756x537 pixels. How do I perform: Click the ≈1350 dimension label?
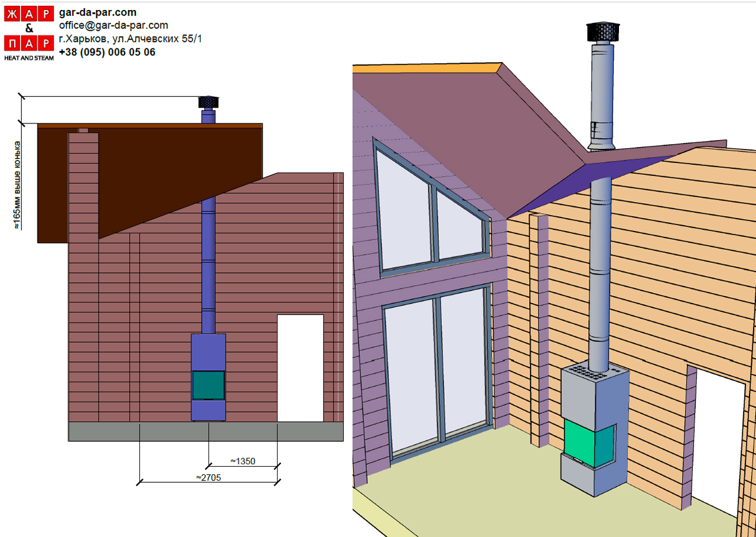[243, 461]
